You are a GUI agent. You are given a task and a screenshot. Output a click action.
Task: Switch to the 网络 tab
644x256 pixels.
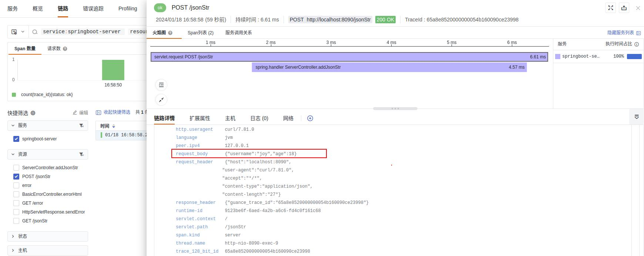tap(288, 118)
